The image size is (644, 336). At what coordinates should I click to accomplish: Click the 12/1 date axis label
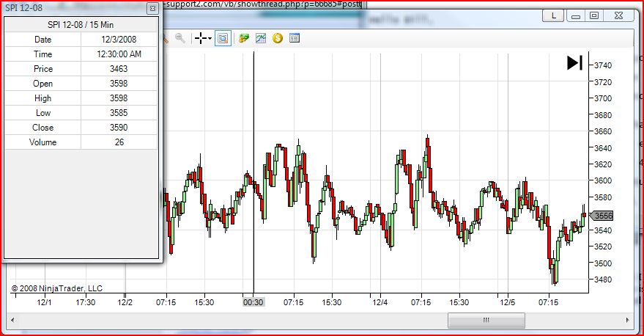[45, 302]
